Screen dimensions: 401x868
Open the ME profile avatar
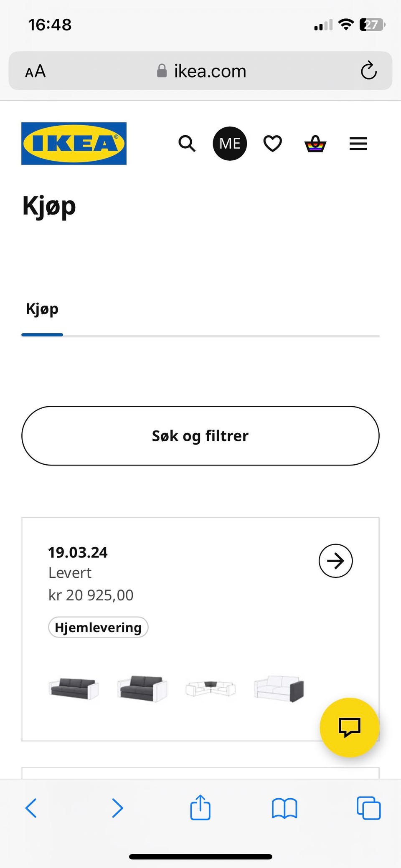tap(230, 144)
